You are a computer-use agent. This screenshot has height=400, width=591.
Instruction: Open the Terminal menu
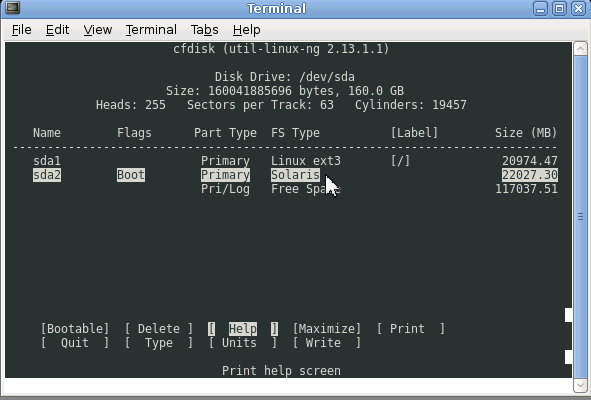151,30
